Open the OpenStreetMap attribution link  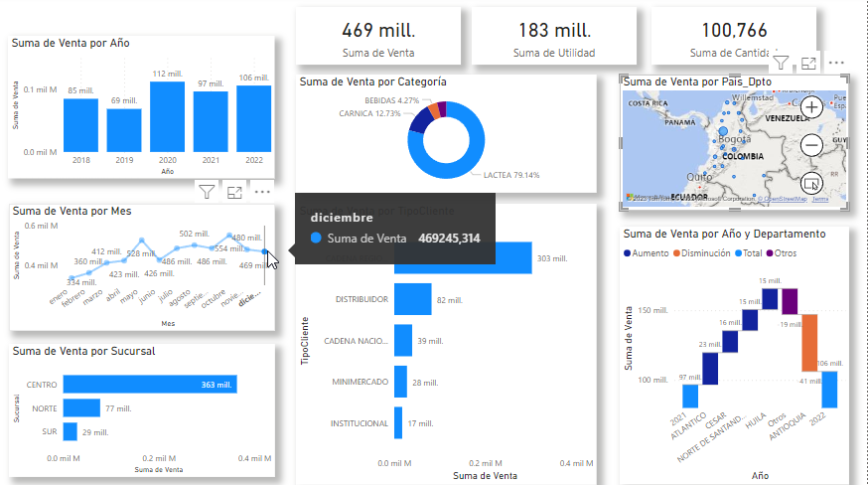click(x=782, y=199)
